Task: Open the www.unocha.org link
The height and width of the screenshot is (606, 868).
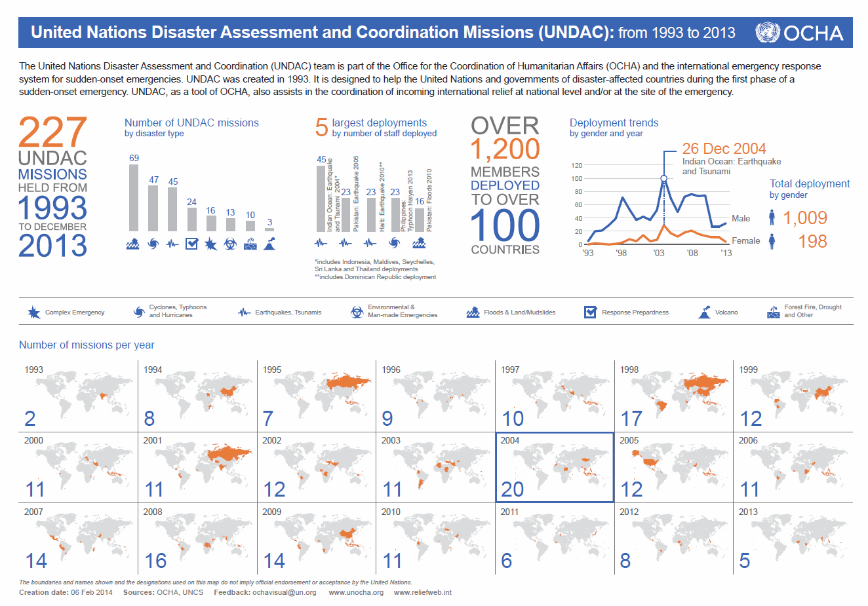Action: pos(356,592)
